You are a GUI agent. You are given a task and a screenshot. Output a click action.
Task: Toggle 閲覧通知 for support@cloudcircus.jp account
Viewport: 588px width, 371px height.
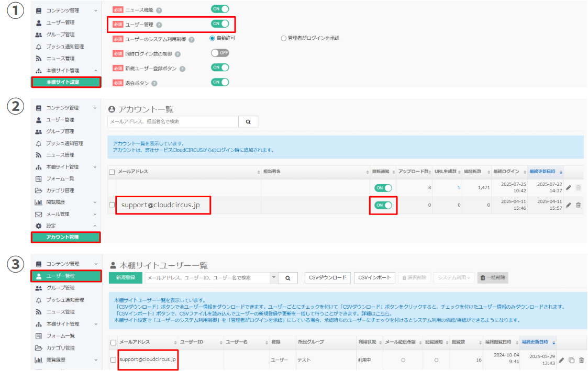(383, 205)
